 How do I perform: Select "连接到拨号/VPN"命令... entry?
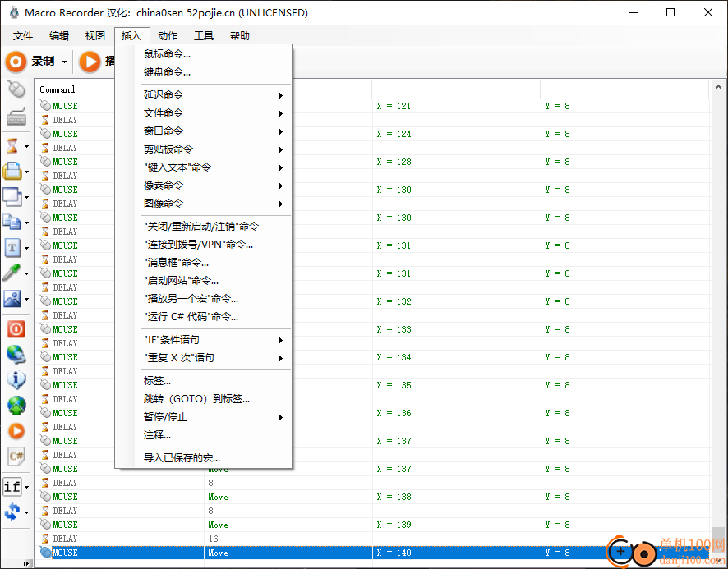click(x=203, y=245)
